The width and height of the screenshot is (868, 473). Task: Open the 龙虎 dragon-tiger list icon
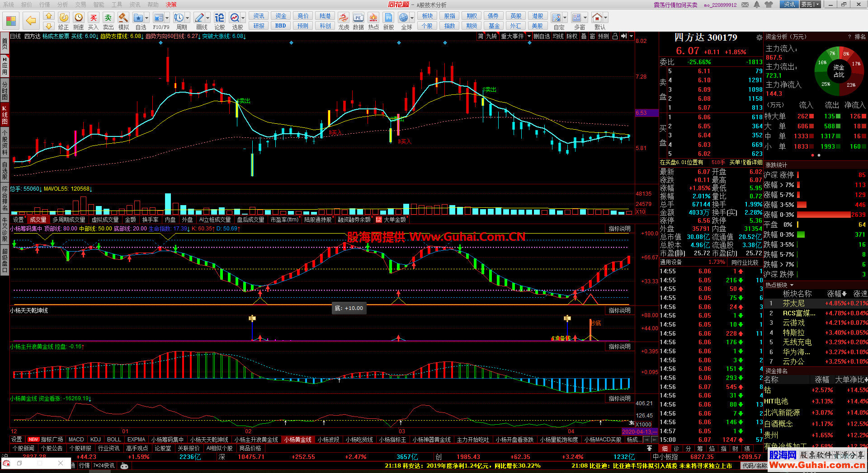pyautogui.click(x=344, y=21)
